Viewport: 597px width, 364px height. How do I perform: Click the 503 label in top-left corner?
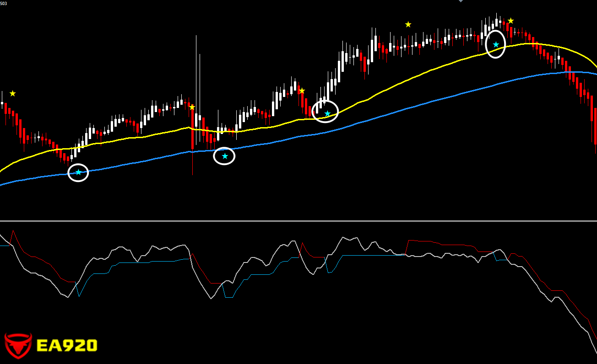(x=3, y=3)
